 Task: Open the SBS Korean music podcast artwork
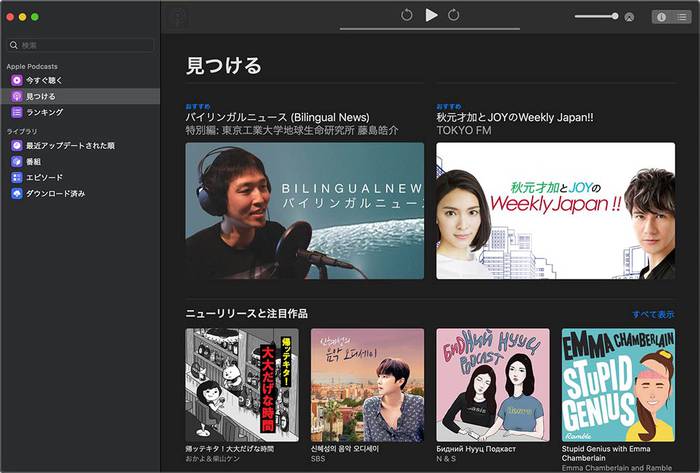pyautogui.click(x=367, y=385)
